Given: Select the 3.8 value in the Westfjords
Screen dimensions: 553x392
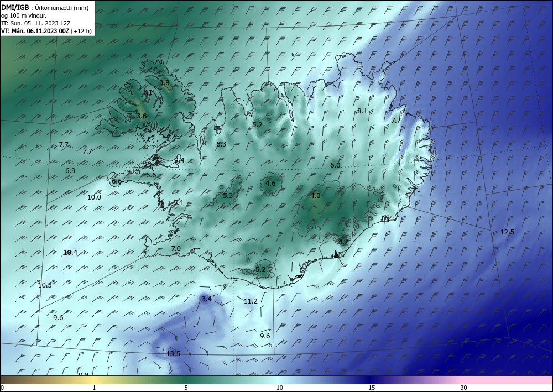Looking at the screenshot, I should click(x=164, y=83).
